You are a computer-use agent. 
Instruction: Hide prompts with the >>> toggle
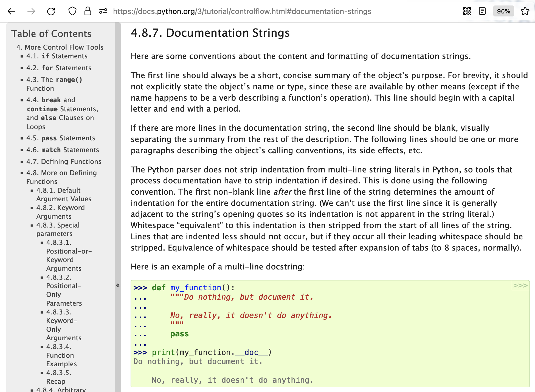tap(520, 285)
